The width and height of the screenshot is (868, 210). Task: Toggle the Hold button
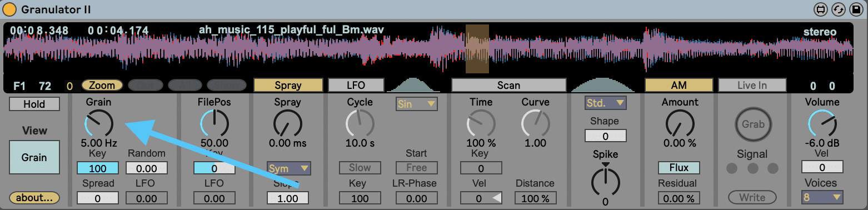coord(34,104)
